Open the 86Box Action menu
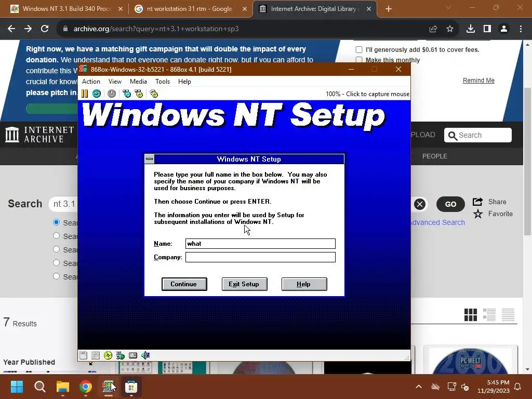The width and height of the screenshot is (532, 399). tap(91, 82)
